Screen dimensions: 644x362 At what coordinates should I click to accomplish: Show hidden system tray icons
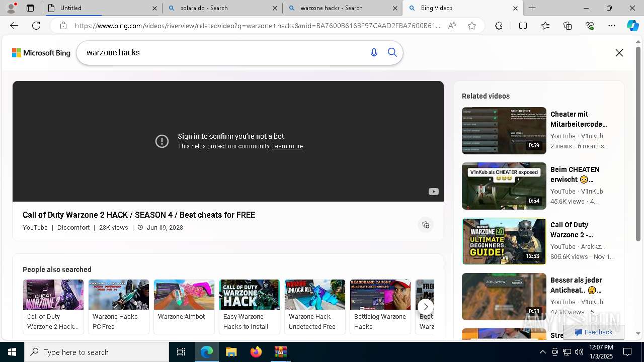tap(542, 352)
